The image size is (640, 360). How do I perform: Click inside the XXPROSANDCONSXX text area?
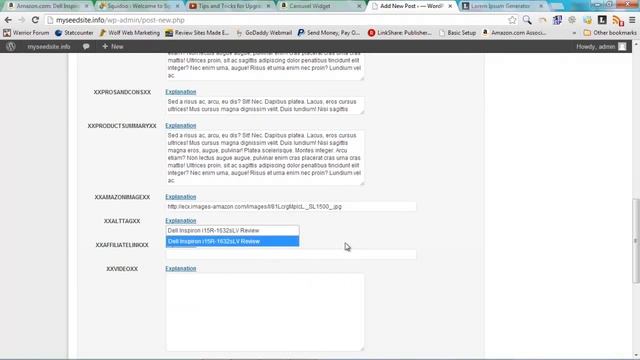point(265,105)
